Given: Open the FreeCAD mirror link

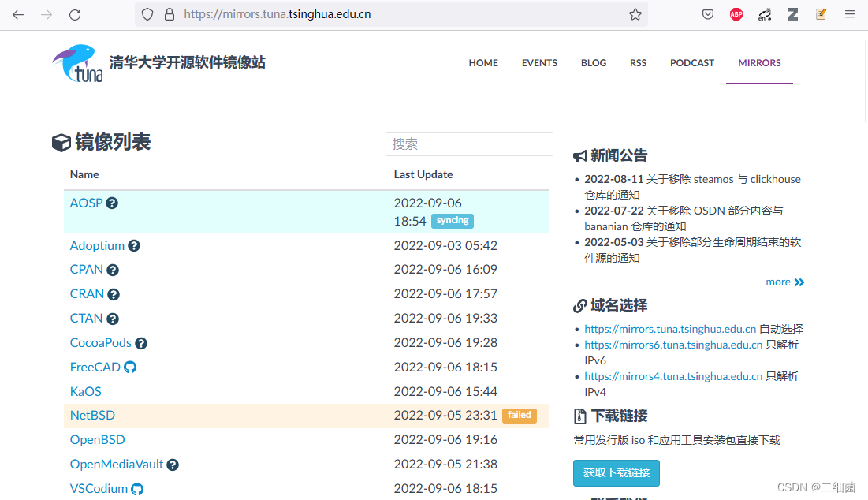Looking at the screenshot, I should 95,367.
